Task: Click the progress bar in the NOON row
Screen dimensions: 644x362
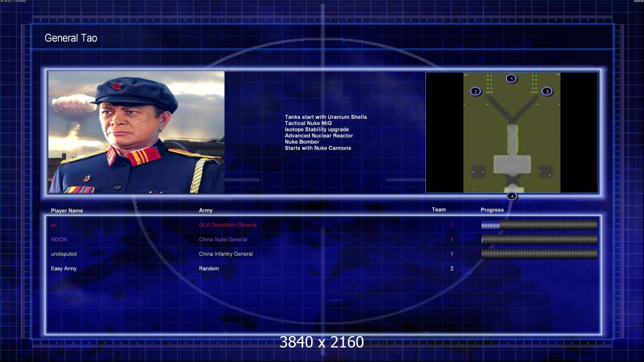Action: (x=539, y=240)
